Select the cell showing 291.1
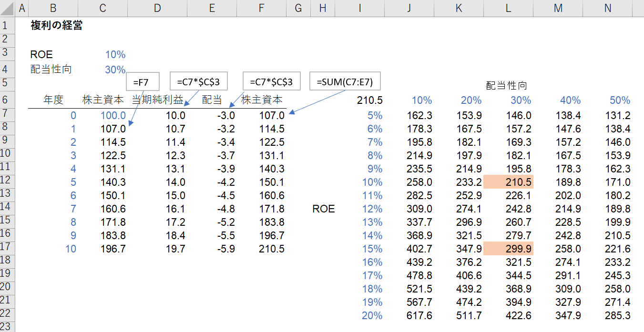This screenshot has height=332, width=644. [x=568, y=275]
